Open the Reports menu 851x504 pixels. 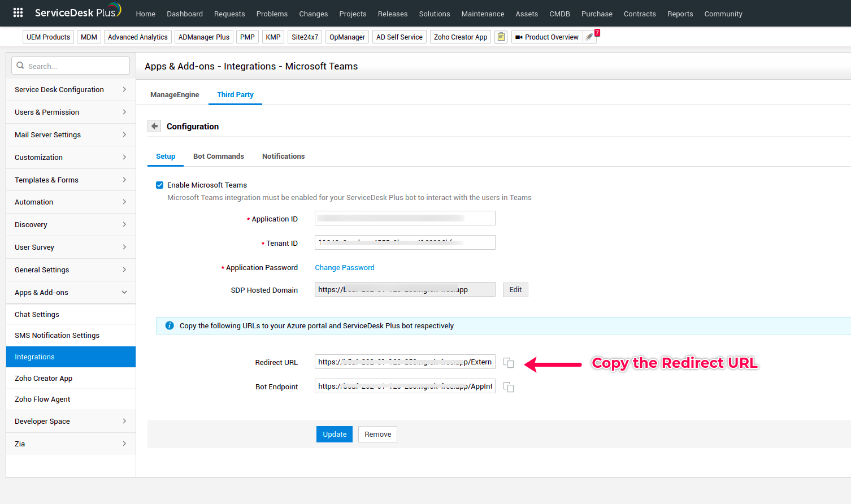pyautogui.click(x=680, y=14)
